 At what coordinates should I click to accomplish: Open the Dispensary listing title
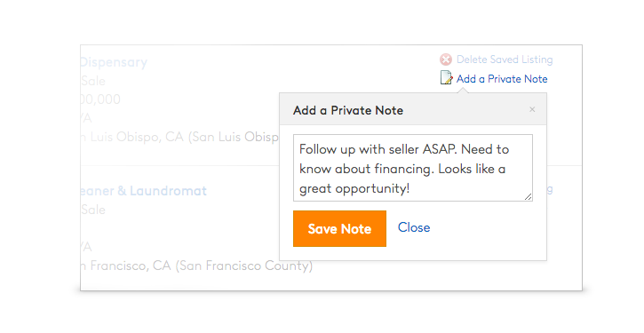114,62
